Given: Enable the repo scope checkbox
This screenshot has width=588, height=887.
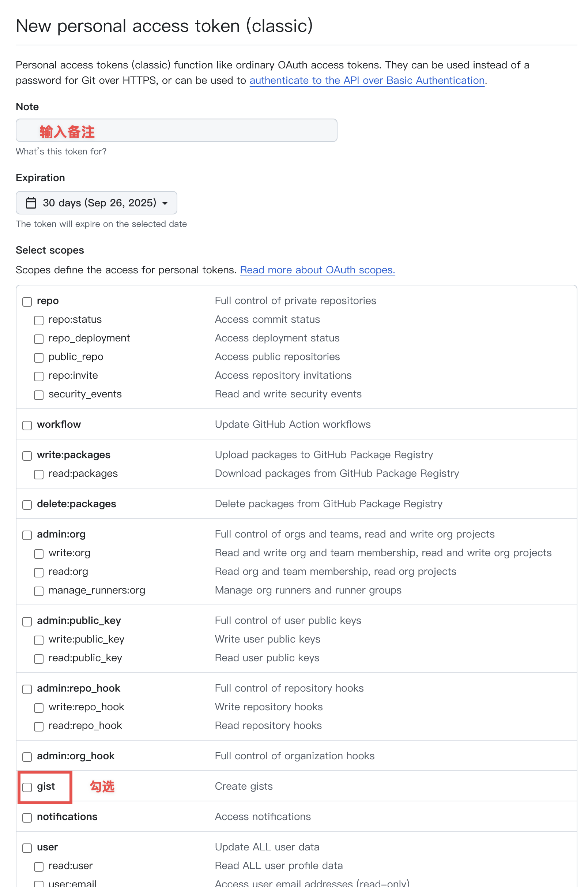Looking at the screenshot, I should coord(27,301).
